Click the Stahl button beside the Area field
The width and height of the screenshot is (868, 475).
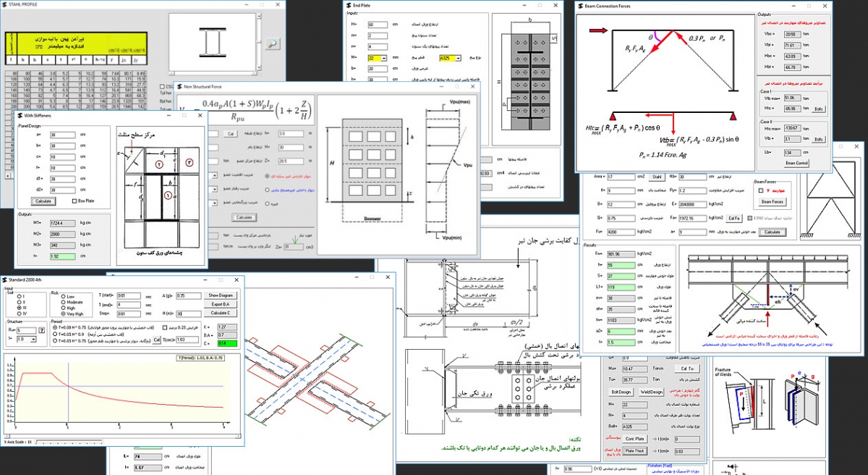(657, 177)
